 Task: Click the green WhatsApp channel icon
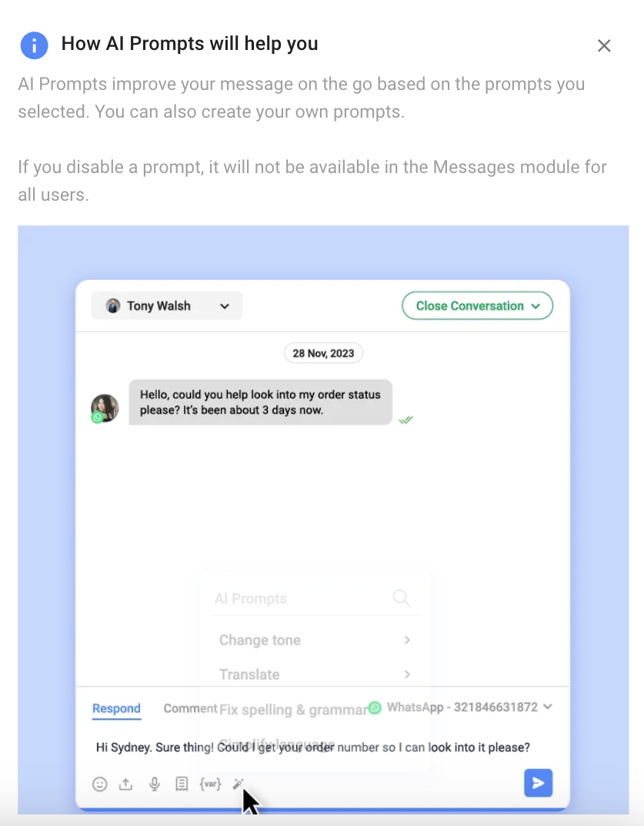(374, 707)
